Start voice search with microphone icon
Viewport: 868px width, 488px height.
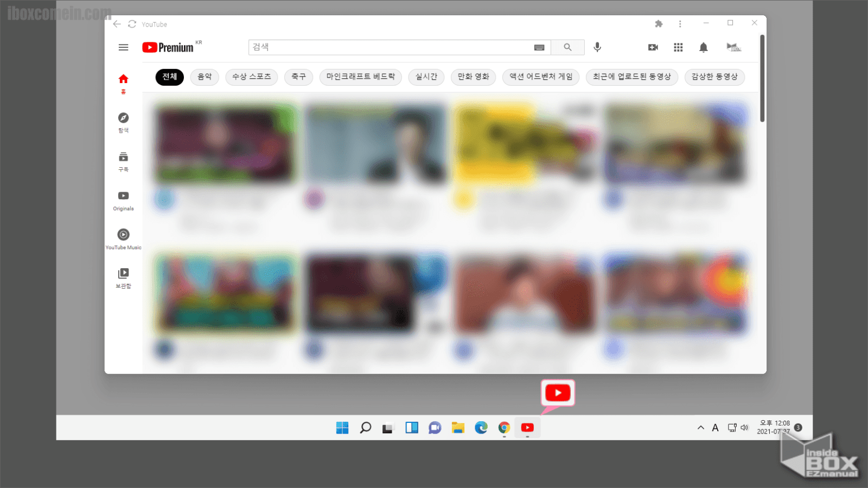point(597,47)
